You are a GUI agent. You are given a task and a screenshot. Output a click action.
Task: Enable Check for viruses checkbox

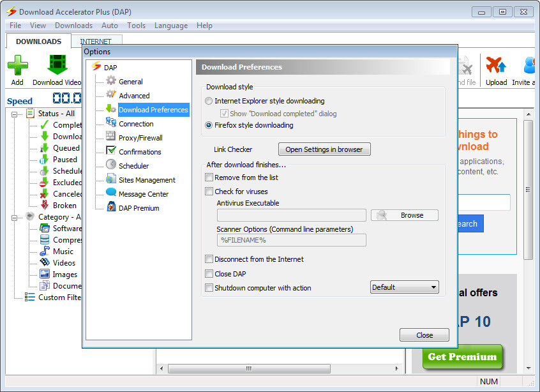pyautogui.click(x=209, y=191)
